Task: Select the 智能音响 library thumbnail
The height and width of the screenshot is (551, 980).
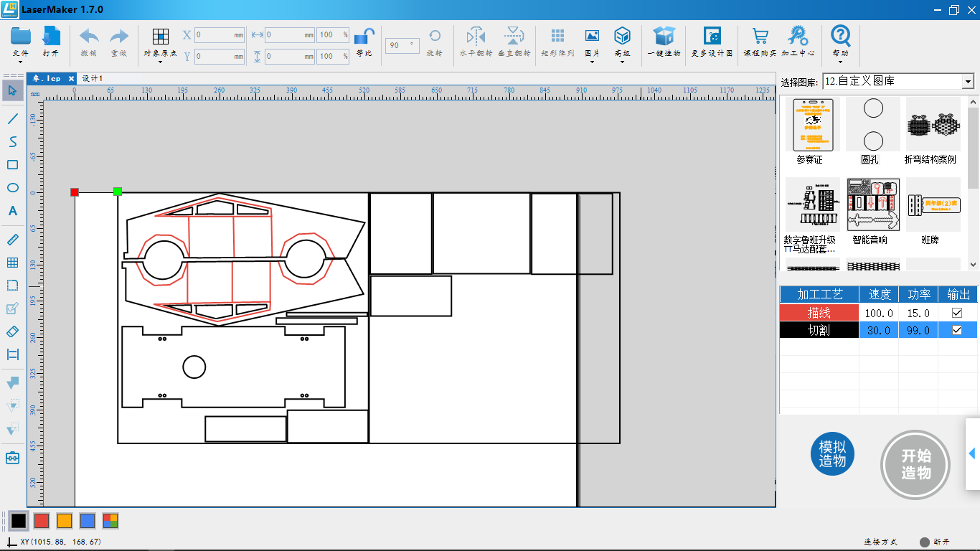Action: (872, 204)
